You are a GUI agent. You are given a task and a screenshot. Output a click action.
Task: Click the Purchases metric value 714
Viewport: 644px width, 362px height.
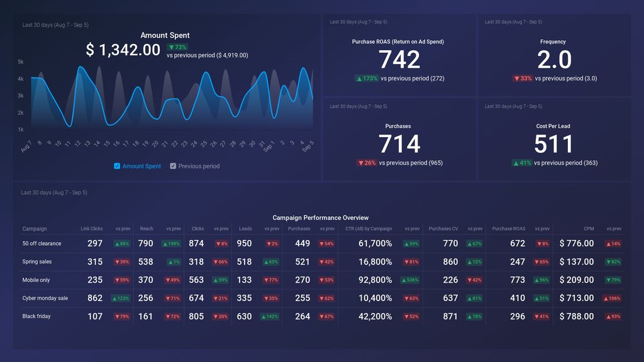400,144
